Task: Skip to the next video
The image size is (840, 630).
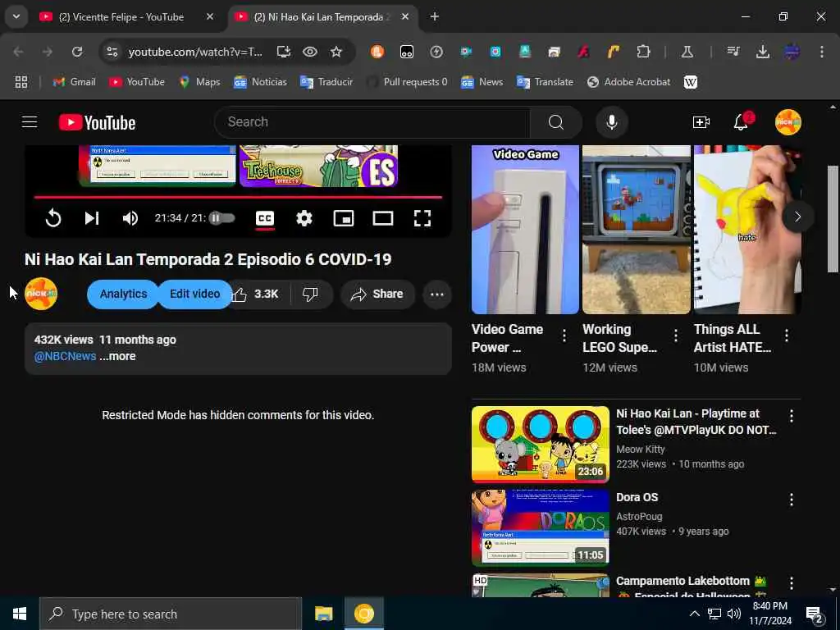Action: point(92,218)
